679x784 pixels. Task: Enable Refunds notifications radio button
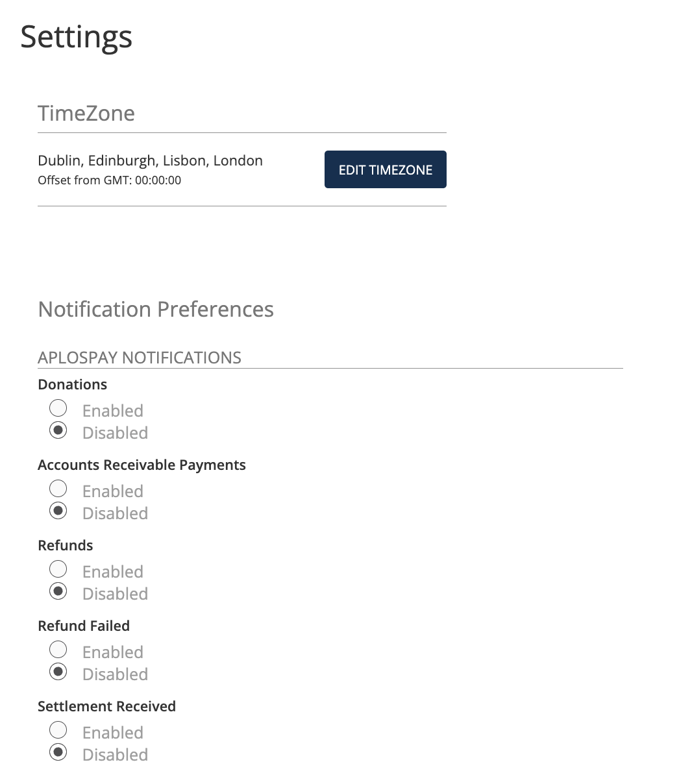click(x=58, y=569)
